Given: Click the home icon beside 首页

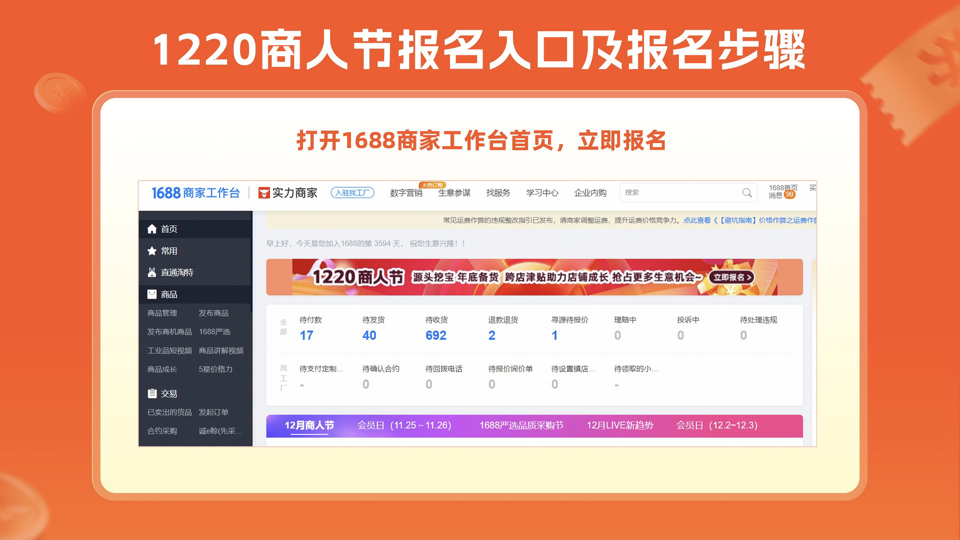Looking at the screenshot, I should [152, 229].
